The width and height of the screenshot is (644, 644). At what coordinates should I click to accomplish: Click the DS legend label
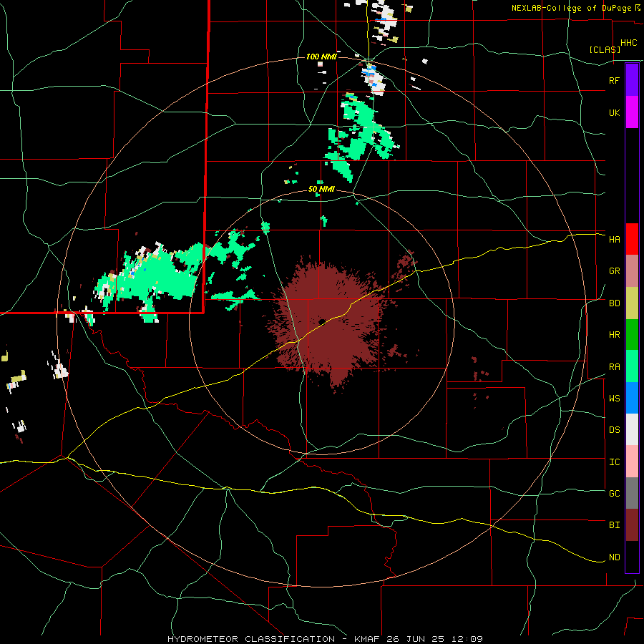pos(614,430)
